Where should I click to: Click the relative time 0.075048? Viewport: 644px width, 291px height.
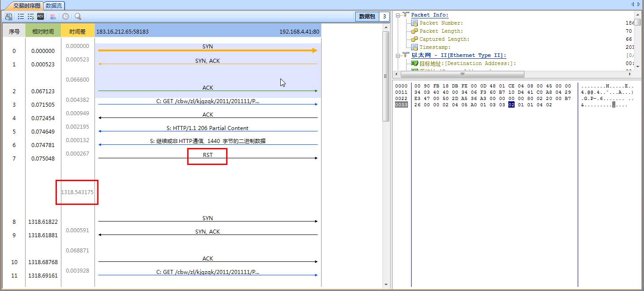[43, 158]
